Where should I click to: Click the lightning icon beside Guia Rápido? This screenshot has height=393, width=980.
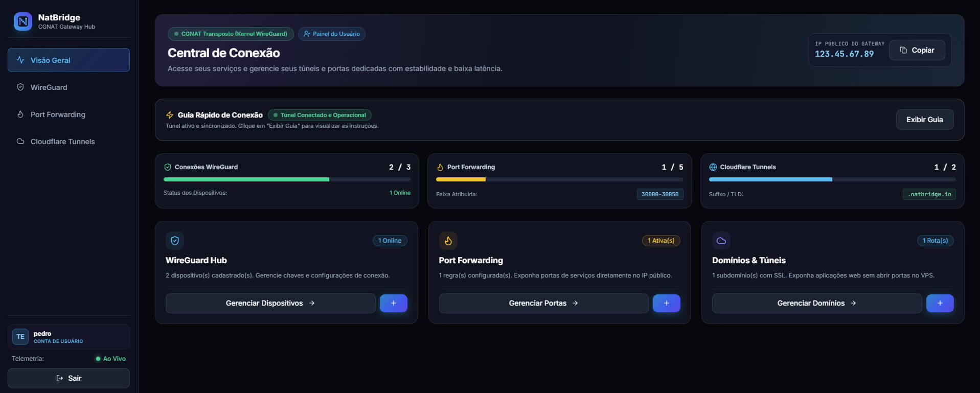(170, 115)
